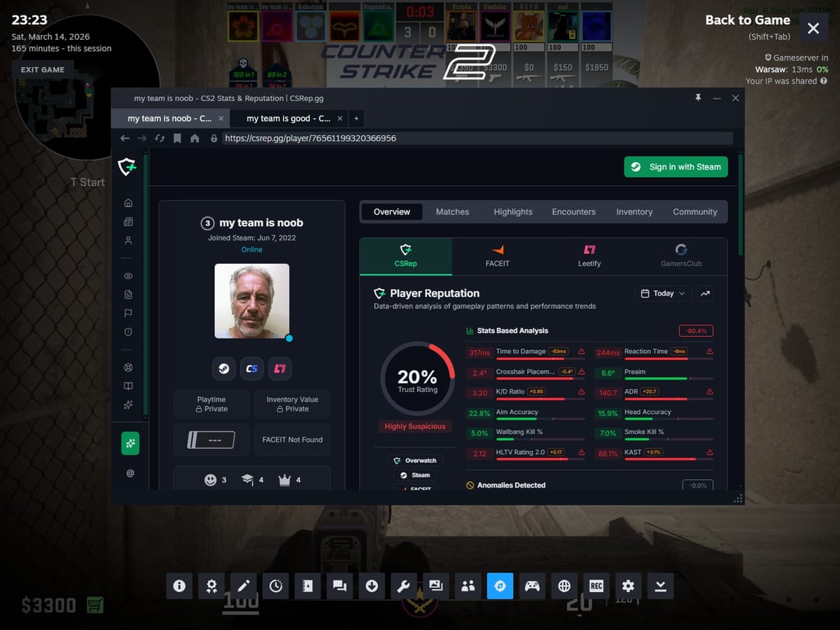The height and width of the screenshot is (630, 840).
Task: Click the browser reload icon
Action: (x=159, y=138)
